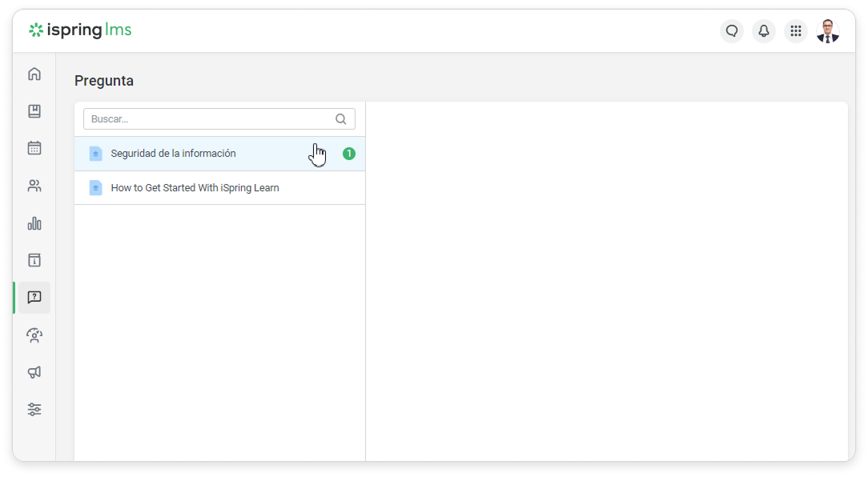Image resolution: width=868 pixels, height=477 pixels.
Task: Show notifications bell
Action: 763,31
